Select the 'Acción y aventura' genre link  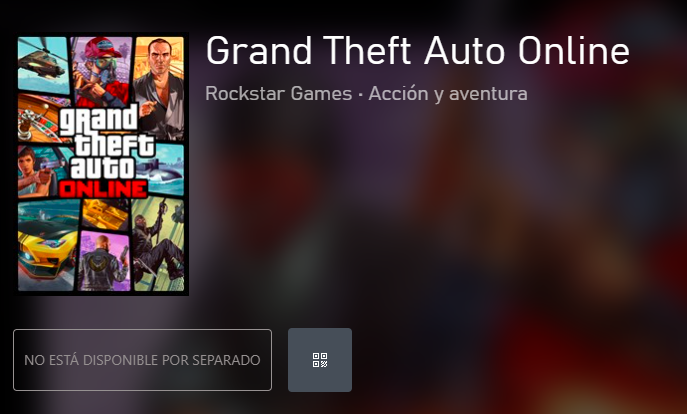448,94
